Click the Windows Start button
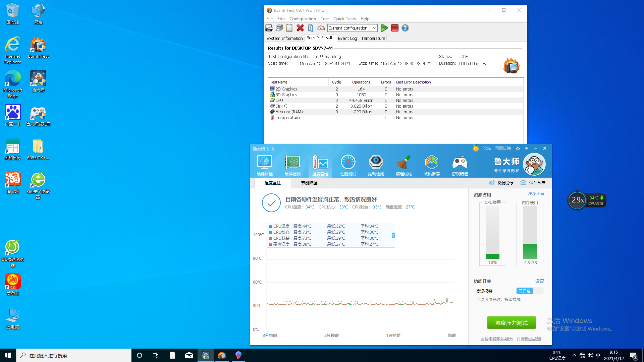This screenshot has width=644, height=362. click(8, 355)
